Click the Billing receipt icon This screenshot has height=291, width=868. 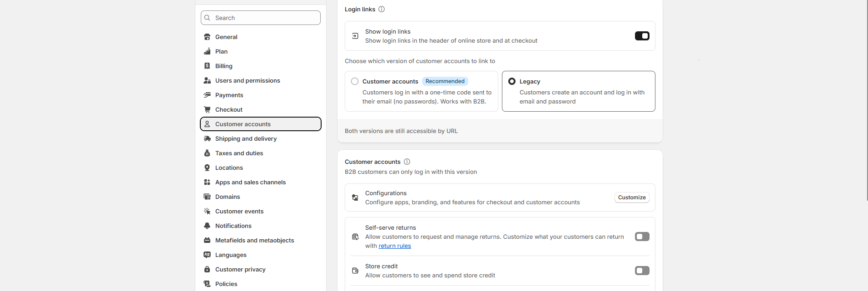pos(207,66)
